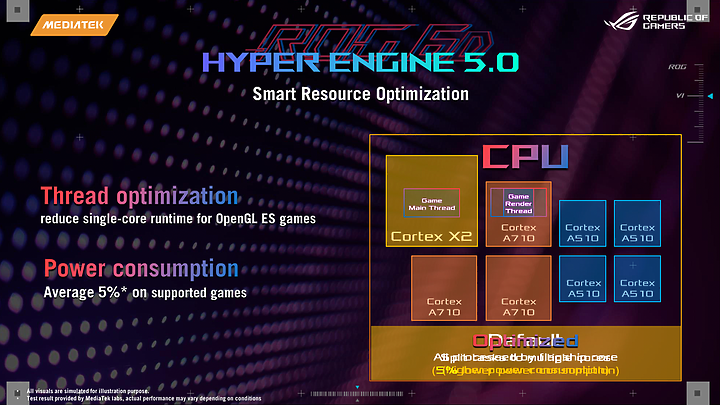Click the bottom Cortex A710 core beside A510 cores
Screen dimensions: 720x405
pyautogui.click(x=518, y=288)
